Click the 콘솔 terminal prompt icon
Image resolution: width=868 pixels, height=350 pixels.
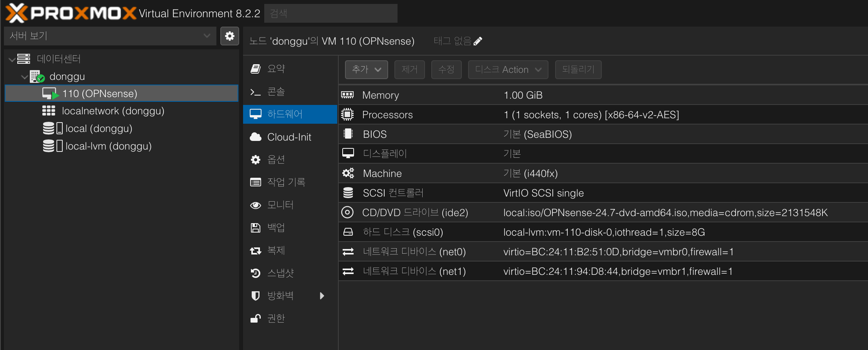(256, 92)
